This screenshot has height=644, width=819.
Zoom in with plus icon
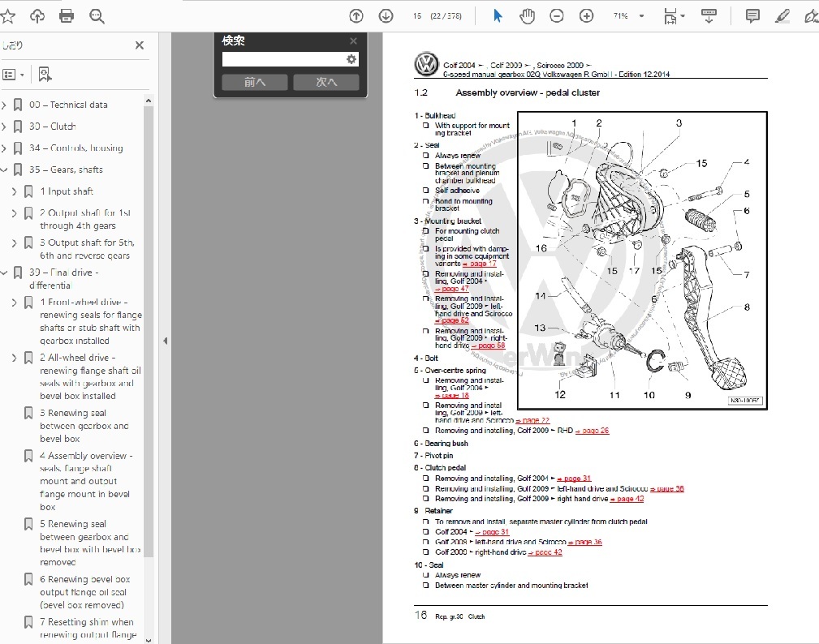tap(587, 16)
